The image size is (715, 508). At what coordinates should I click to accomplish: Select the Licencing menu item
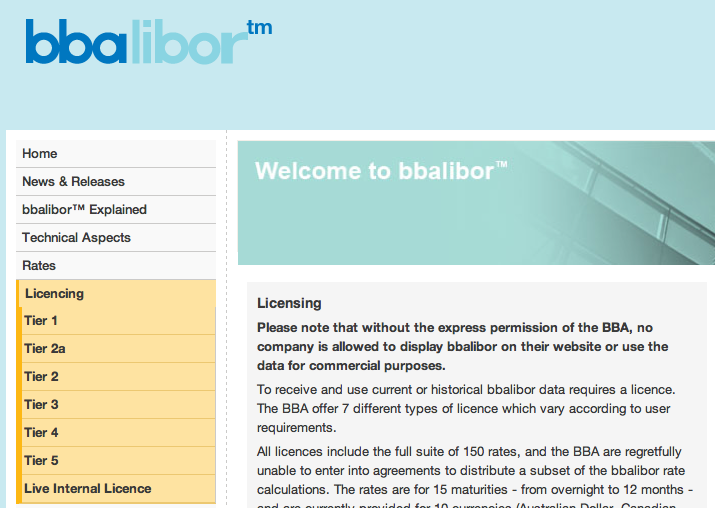116,293
